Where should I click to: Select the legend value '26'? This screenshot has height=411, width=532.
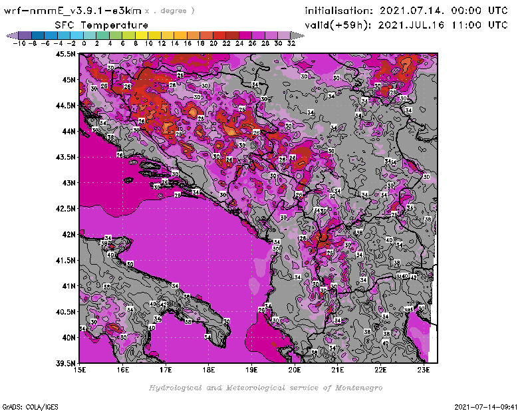[252, 43]
